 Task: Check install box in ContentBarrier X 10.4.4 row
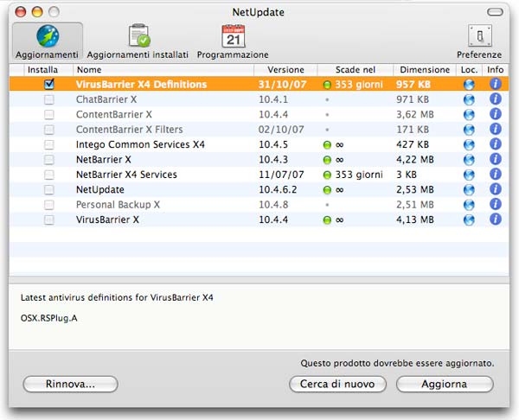(x=49, y=114)
